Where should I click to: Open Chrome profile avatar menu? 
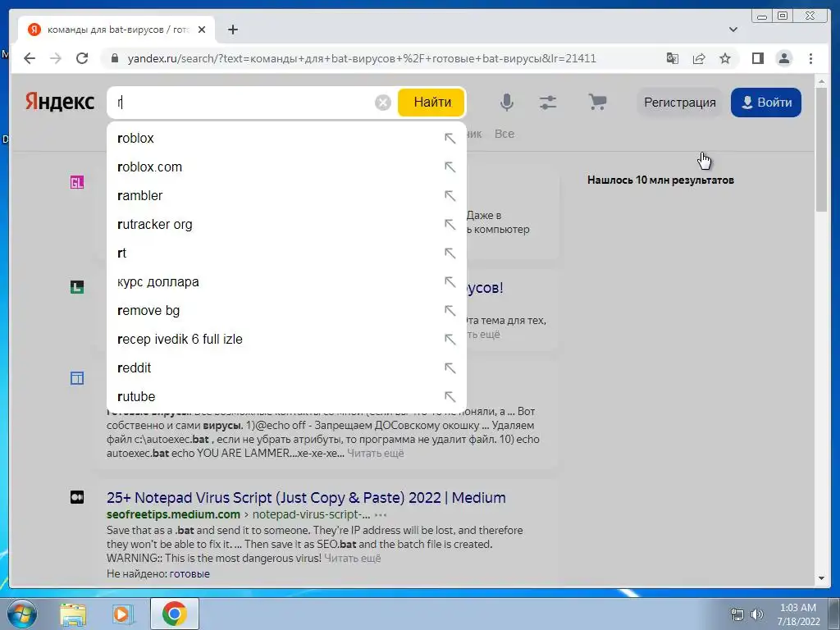tap(783, 58)
